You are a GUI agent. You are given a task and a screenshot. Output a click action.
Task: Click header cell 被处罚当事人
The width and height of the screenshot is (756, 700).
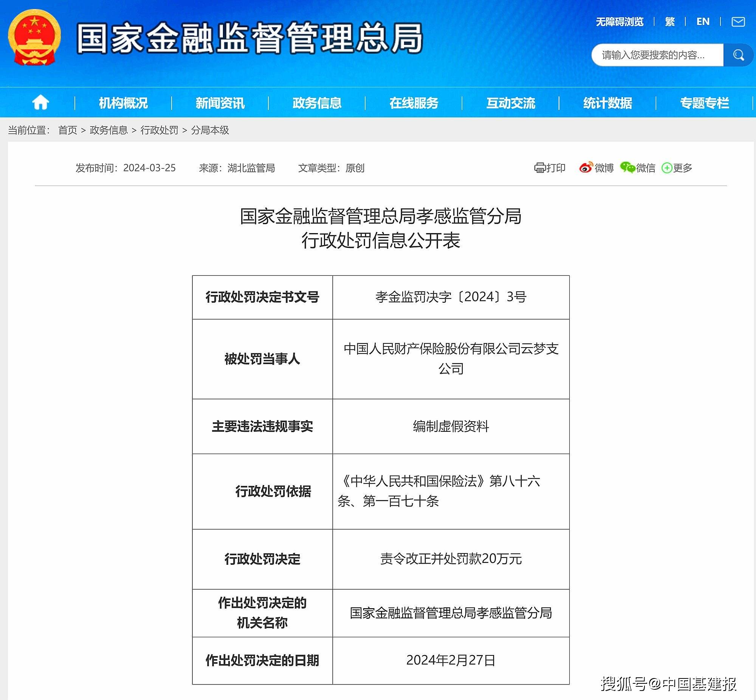click(x=262, y=359)
